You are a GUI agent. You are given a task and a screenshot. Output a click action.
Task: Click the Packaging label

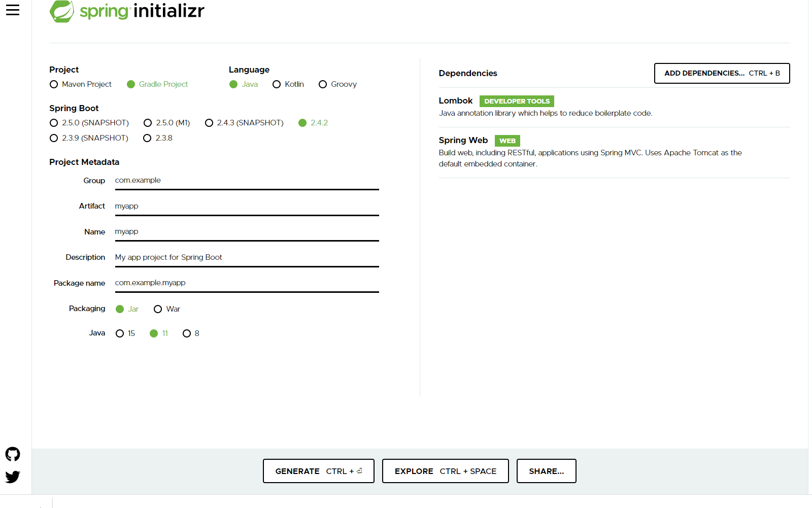pyautogui.click(x=87, y=309)
